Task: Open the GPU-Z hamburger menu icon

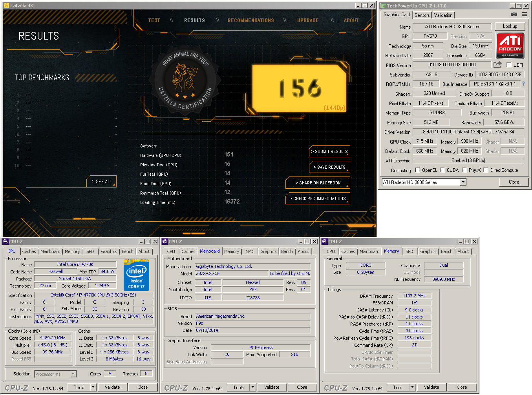Action: tap(525, 15)
